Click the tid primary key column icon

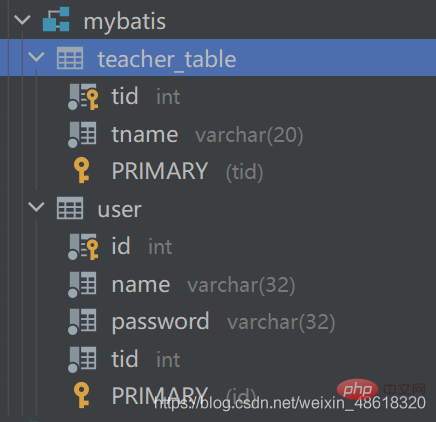(83, 97)
